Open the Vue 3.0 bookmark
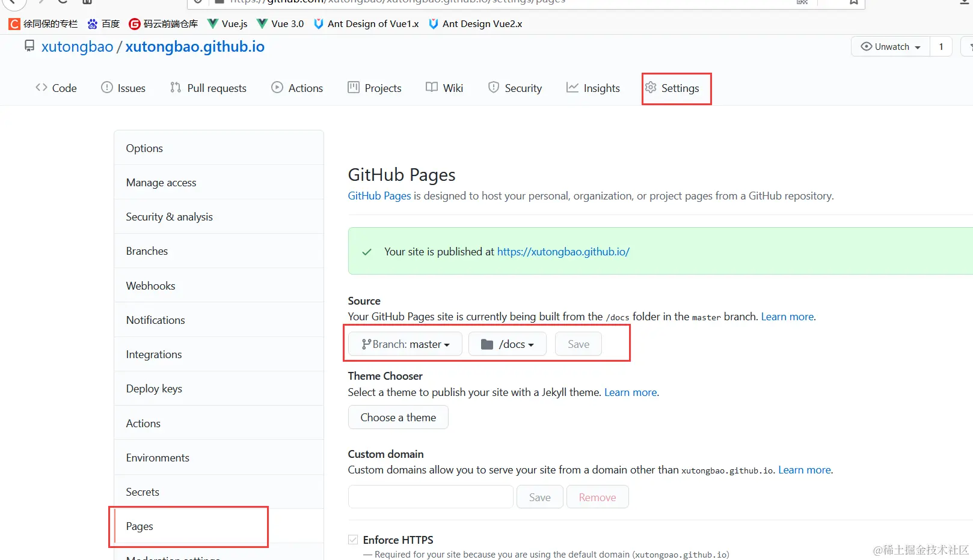 (280, 23)
